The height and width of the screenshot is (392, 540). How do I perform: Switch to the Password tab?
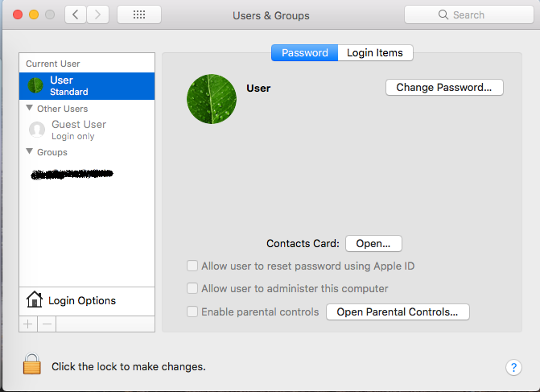click(x=305, y=52)
